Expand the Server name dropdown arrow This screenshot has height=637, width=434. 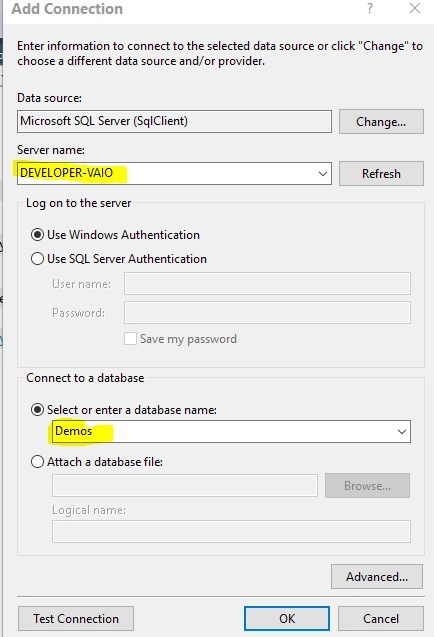coord(323,173)
